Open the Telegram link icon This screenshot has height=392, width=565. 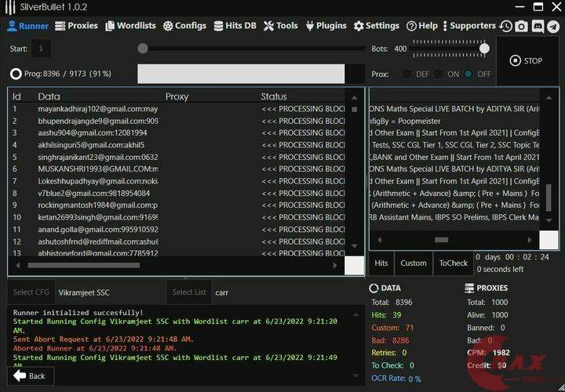pyautogui.click(x=553, y=27)
